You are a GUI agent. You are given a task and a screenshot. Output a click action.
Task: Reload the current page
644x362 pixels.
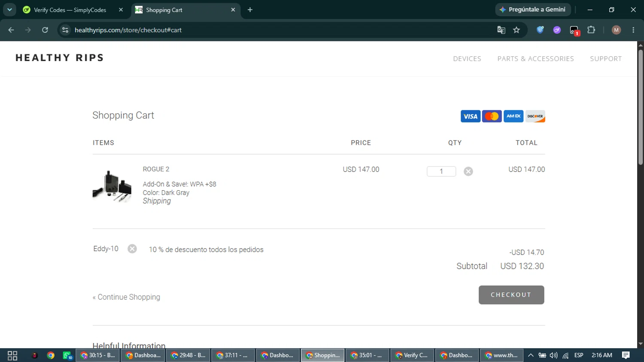tap(45, 30)
